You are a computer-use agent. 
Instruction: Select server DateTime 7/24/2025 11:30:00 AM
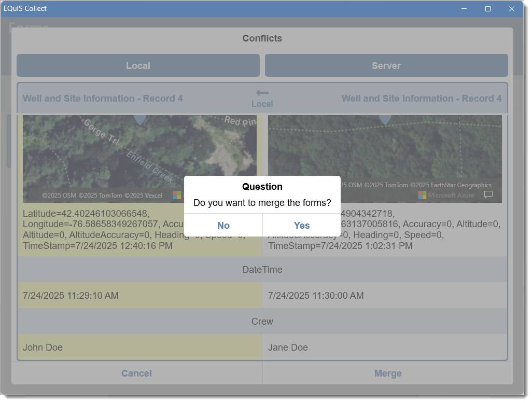click(385, 295)
